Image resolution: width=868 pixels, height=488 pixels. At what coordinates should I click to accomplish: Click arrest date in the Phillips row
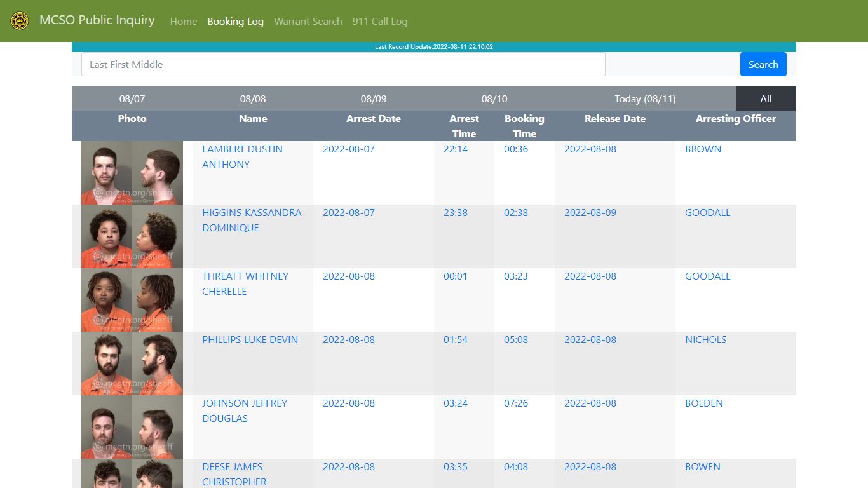pos(349,339)
